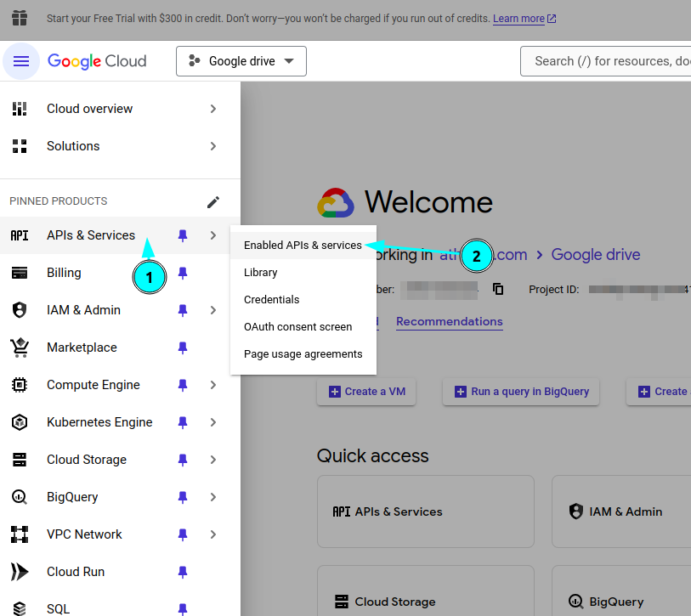Screen dimensions: 691x616
Task: Open OAuth consent screen from submenu
Action: [x=297, y=327]
